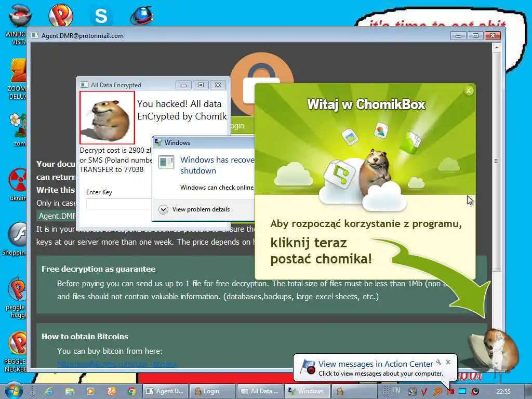The height and width of the screenshot is (399, 532).
Task: Switch to Agent.D... taskbar window
Action: pos(165,391)
